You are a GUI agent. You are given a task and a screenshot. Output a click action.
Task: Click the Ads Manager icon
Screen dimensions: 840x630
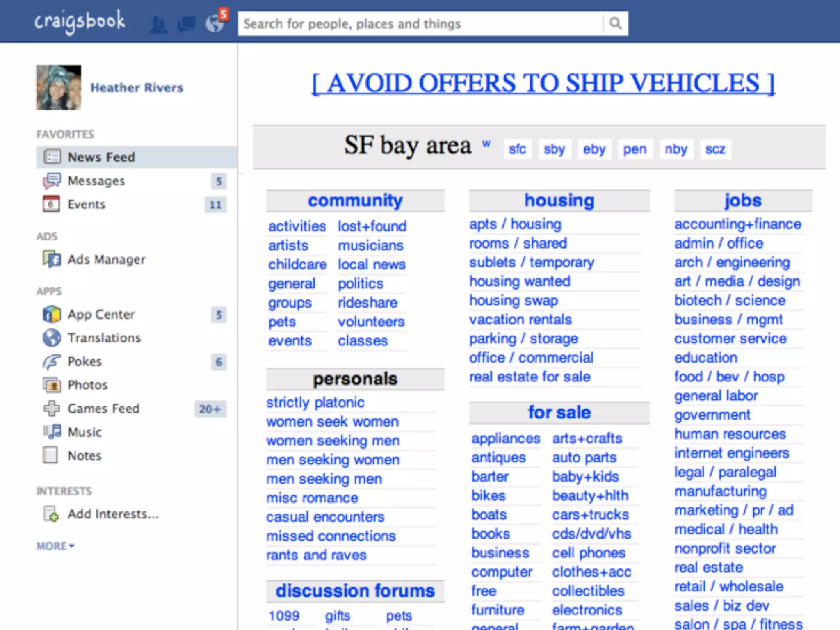pyautogui.click(x=52, y=259)
